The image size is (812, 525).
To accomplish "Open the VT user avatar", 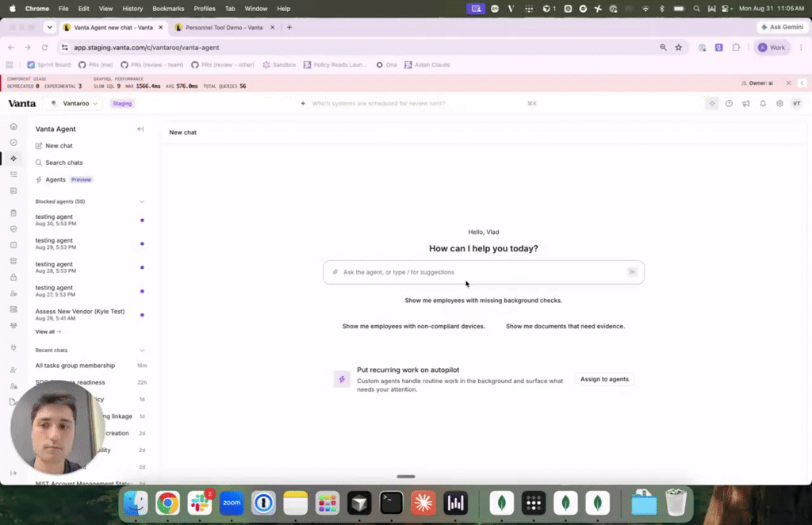I will 796,104.
